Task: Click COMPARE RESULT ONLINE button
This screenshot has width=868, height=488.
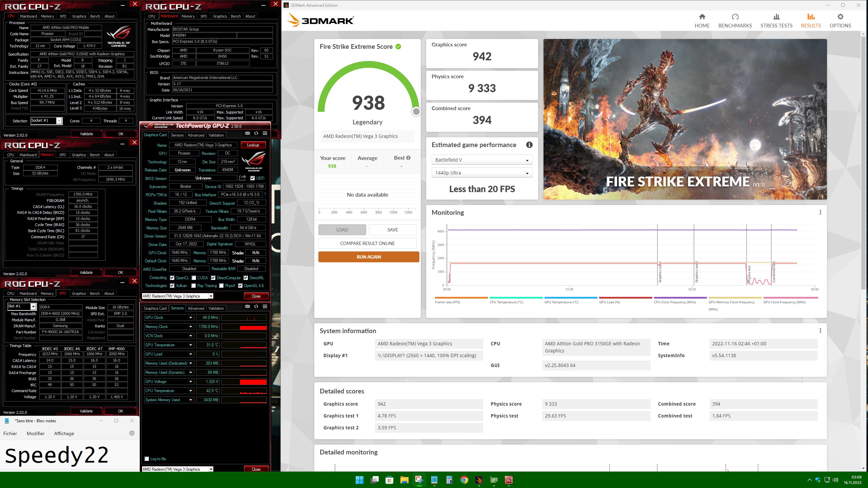Action: [367, 243]
